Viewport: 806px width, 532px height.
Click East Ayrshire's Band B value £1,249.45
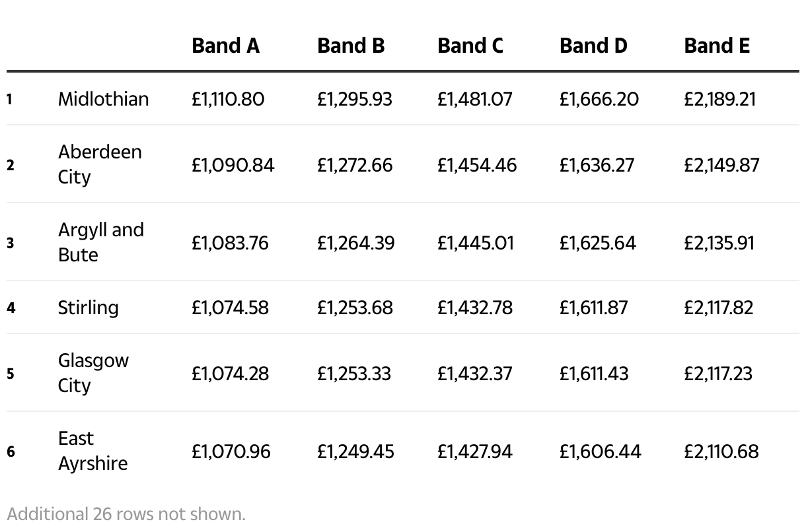355,451
